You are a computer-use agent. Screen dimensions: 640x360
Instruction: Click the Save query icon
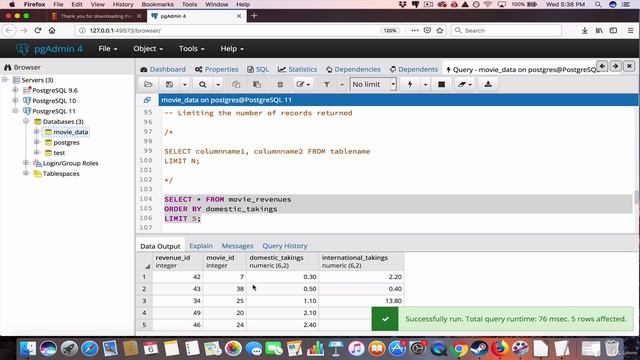[169, 84]
